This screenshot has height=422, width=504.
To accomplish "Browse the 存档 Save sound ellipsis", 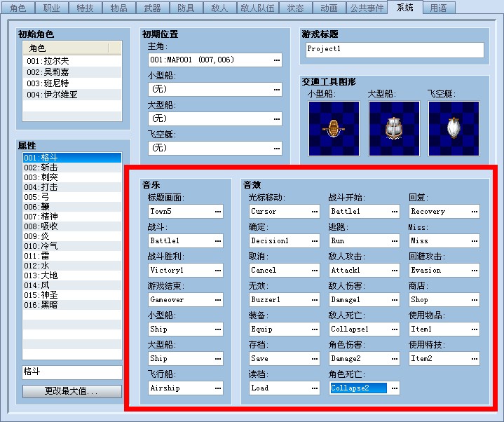I will [315, 359].
